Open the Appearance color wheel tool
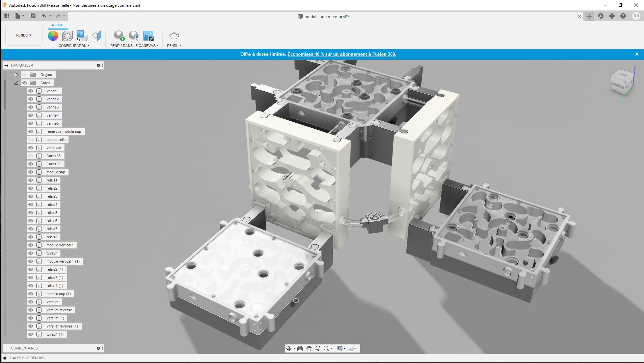The width and height of the screenshot is (644, 363). point(53,36)
